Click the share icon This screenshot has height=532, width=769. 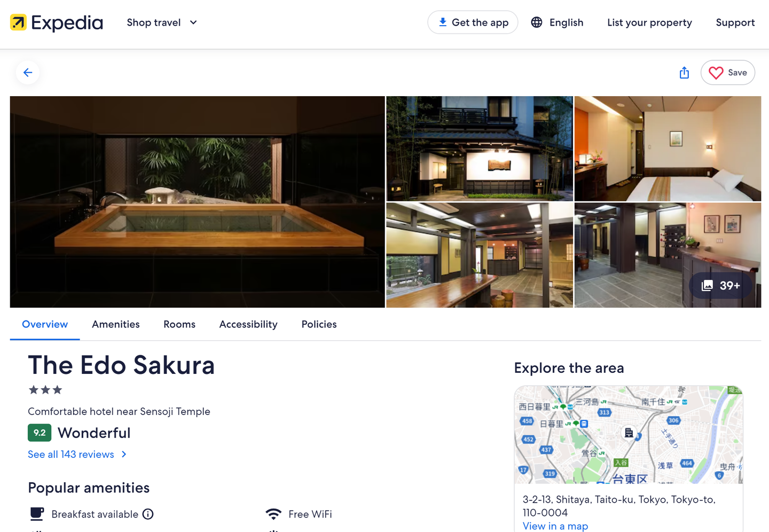[x=684, y=73]
